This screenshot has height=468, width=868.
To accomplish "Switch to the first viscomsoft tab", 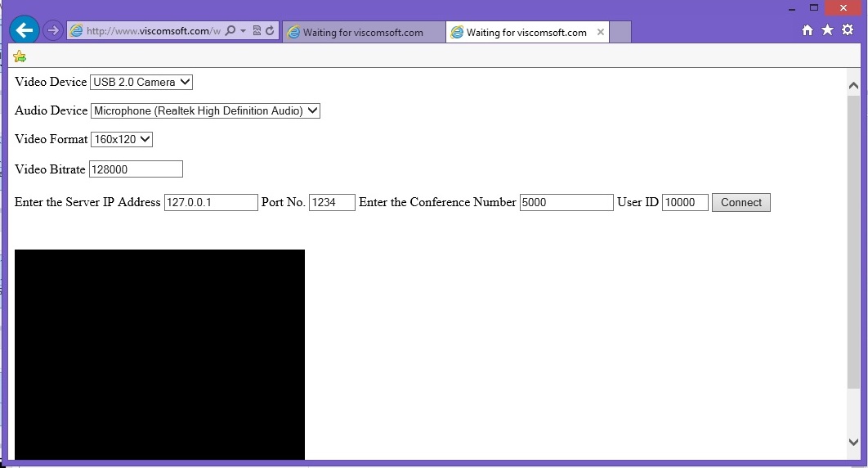I will point(363,33).
